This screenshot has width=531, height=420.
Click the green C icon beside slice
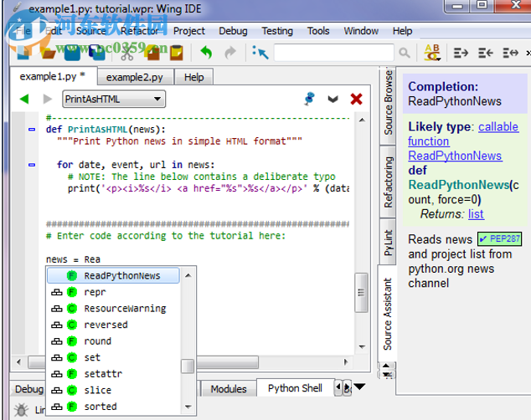coord(72,390)
